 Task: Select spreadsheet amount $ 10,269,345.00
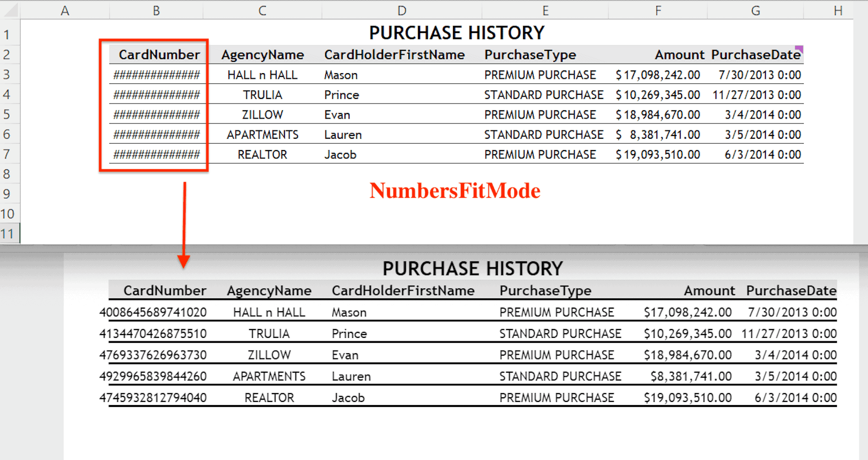[658, 95]
